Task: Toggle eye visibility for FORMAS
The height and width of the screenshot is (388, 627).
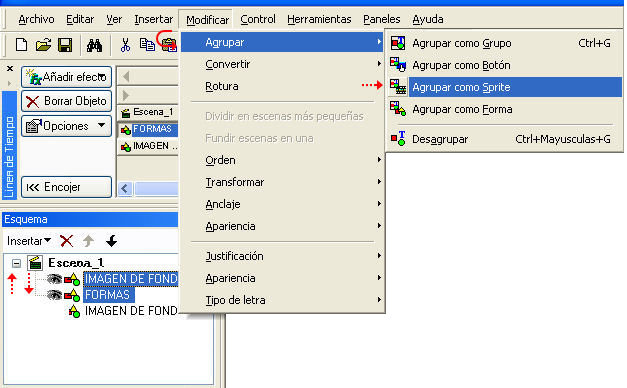Action: click(54, 295)
